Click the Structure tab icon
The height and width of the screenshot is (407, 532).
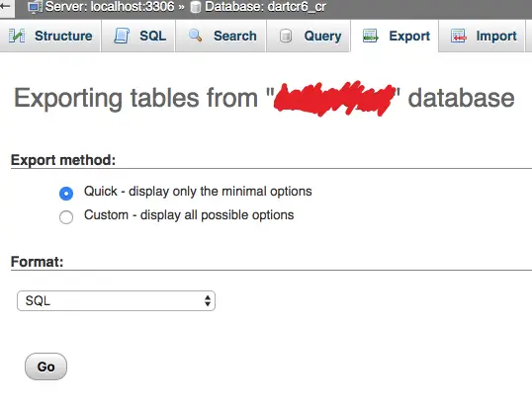pyautogui.click(x=17, y=36)
